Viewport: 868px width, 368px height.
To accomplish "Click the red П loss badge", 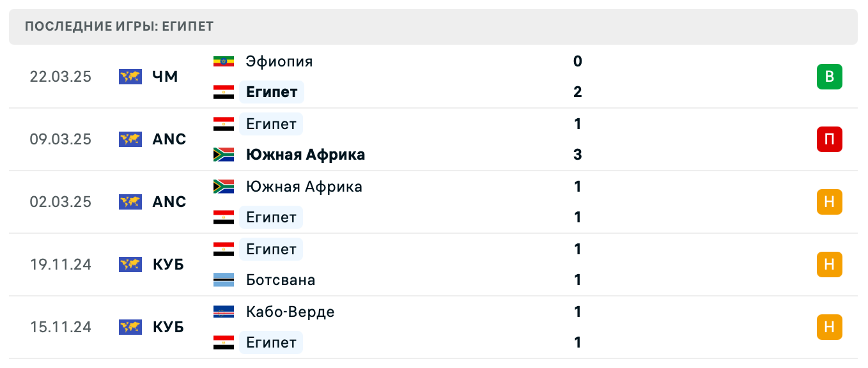I will (x=829, y=139).
